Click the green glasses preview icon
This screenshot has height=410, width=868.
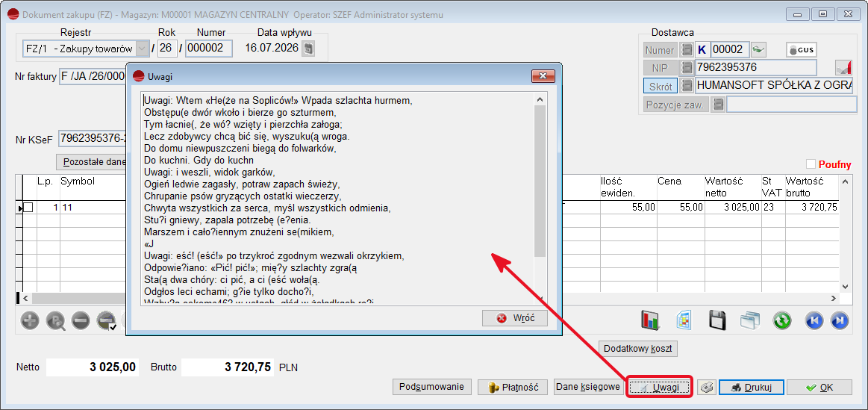click(758, 50)
